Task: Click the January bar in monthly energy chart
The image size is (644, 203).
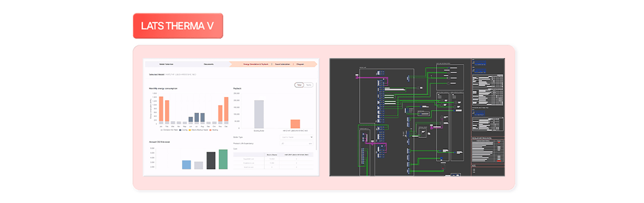Action: (x=161, y=110)
